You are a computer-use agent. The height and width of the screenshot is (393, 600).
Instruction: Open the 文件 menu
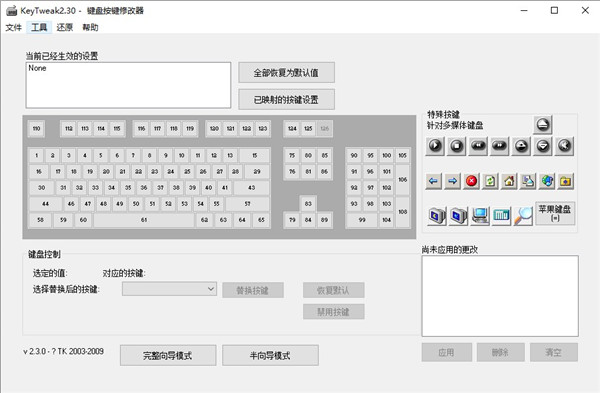[x=13, y=27]
